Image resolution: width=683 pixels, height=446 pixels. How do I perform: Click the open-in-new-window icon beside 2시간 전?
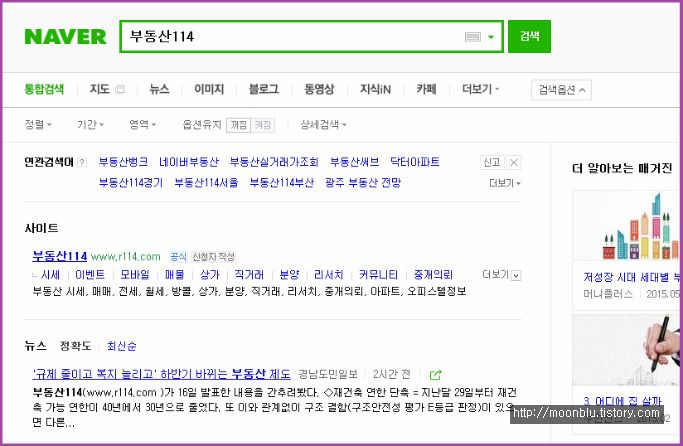pos(435,375)
